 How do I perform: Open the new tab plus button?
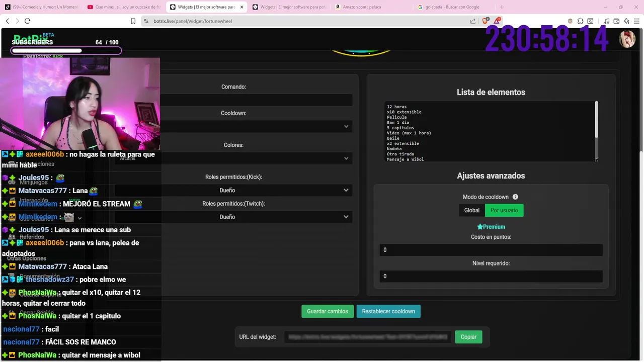(x=502, y=7)
